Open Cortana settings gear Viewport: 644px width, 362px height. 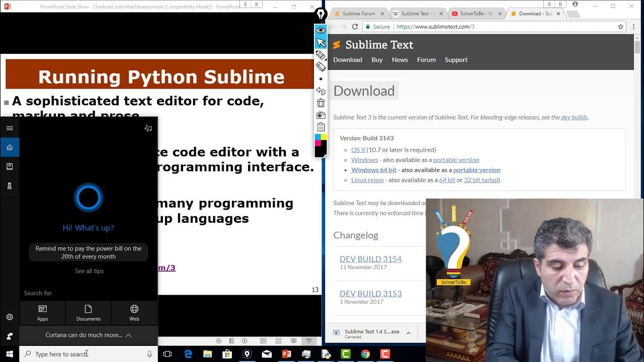10,317
